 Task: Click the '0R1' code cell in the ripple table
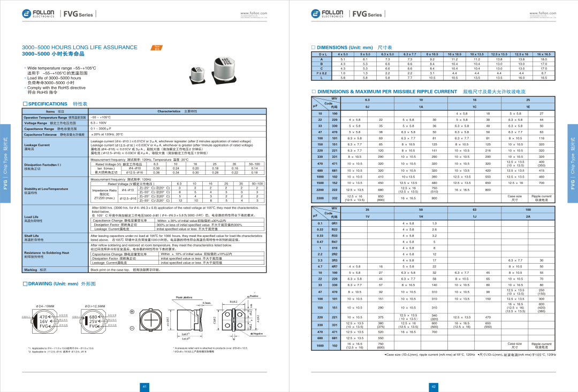pos(334,223)
